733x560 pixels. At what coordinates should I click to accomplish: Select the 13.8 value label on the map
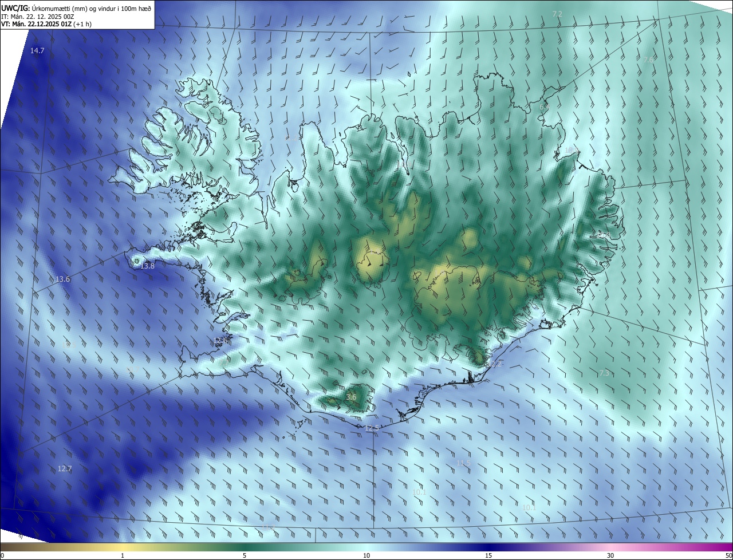[148, 266]
